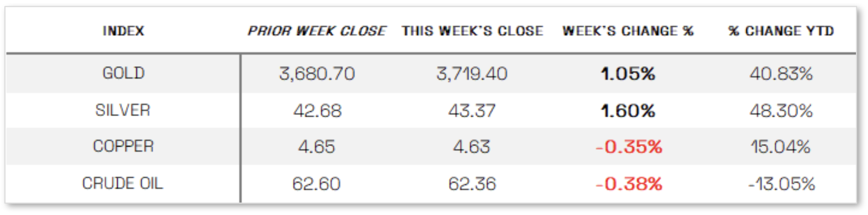Select the CRUDE OIL row label
The width and height of the screenshot is (868, 215).
click(x=122, y=183)
